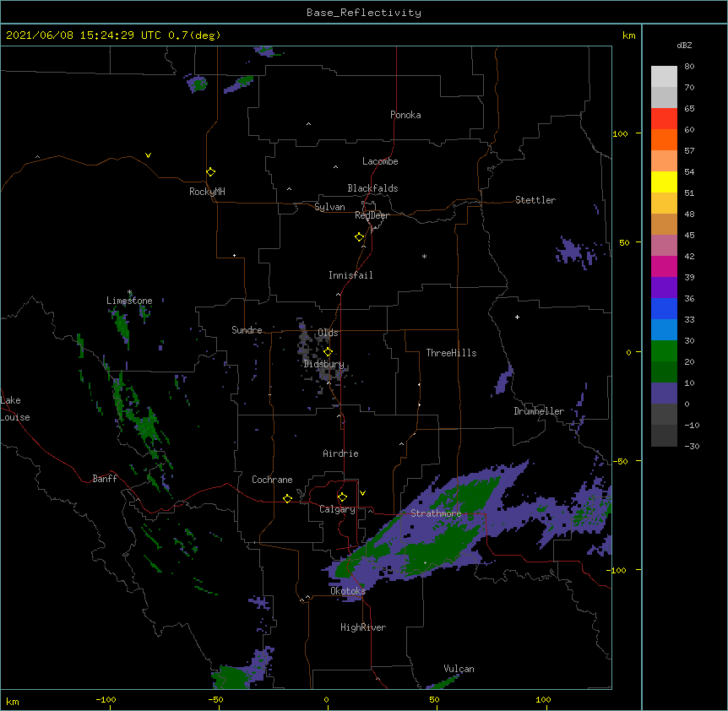Image resolution: width=728 pixels, height=711 pixels.
Task: Select the Stettler city label
Action: coord(535,200)
